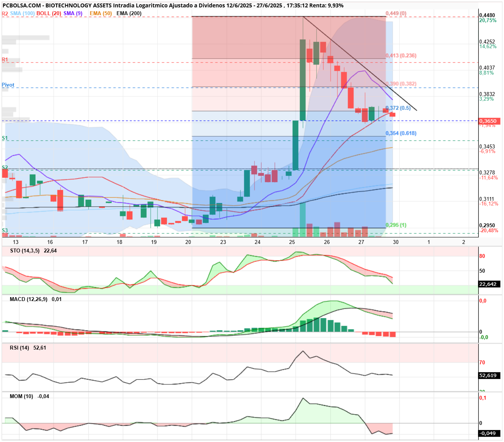
Task: Click the momentum value tag -0,049
Action: pyautogui.click(x=489, y=433)
